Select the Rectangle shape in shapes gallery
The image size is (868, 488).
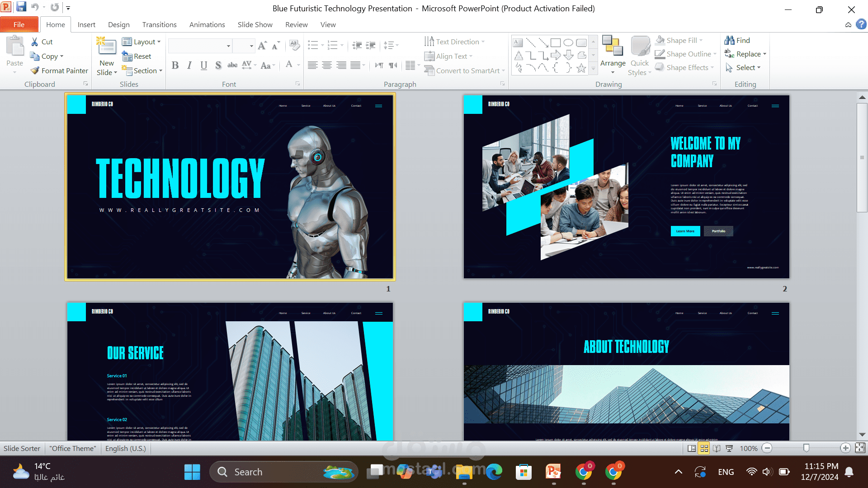556,43
